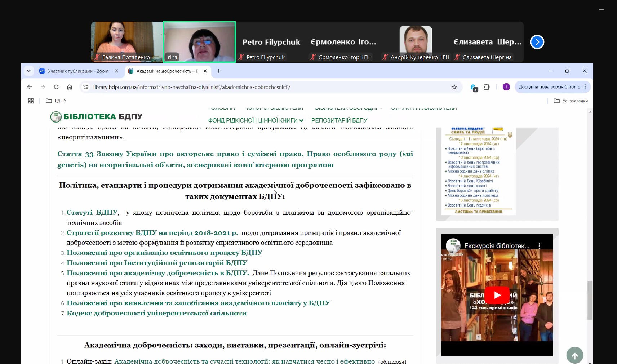This screenshot has width=617, height=364.
Task: Open the tab search dropdown arrow
Action: point(29,71)
